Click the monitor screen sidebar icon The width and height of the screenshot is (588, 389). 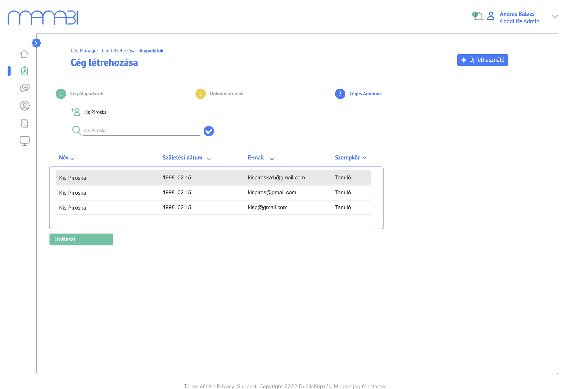[x=24, y=141]
